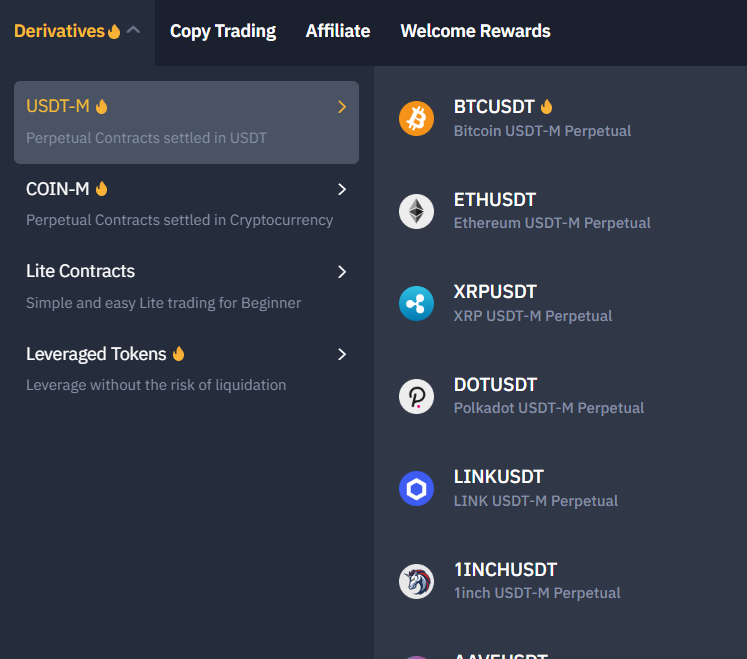This screenshot has height=659, width=747.
Task: Expand the COIN-M chevron arrow
Action: click(x=342, y=189)
